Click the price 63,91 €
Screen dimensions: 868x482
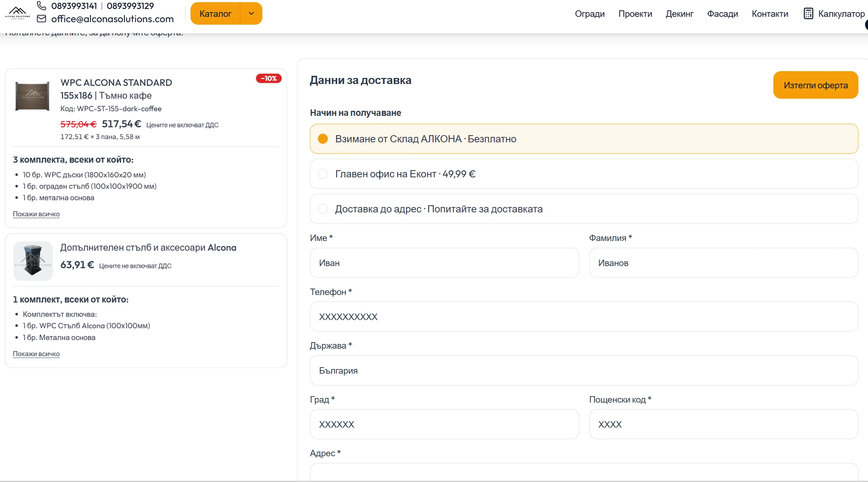[x=77, y=265]
